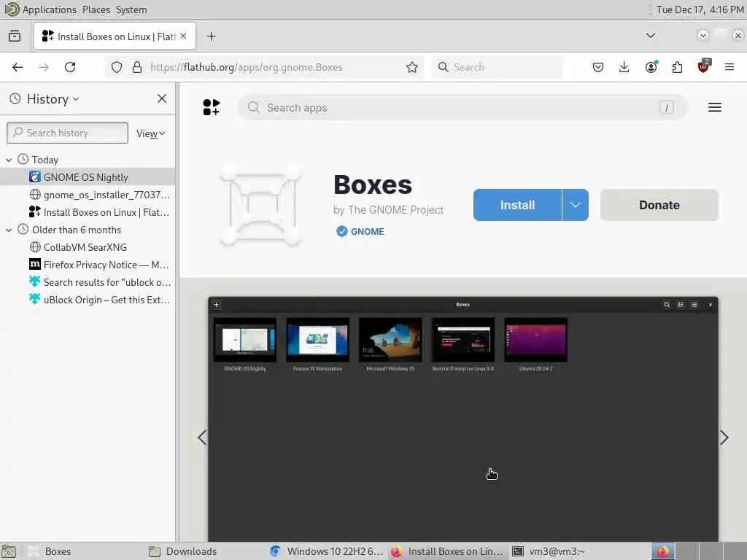
Task: Click 'by The GNOME Project' text
Action: tap(388, 210)
